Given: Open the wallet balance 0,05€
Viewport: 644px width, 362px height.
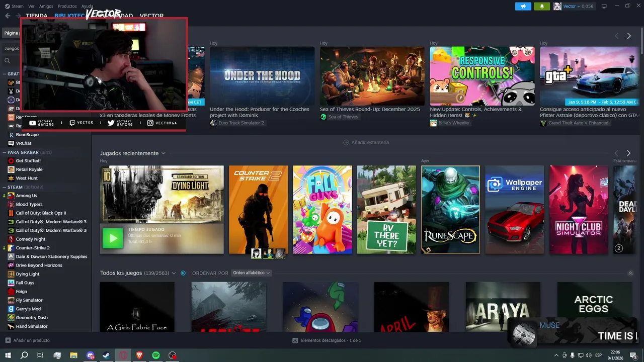Looking at the screenshot, I should [588, 6].
